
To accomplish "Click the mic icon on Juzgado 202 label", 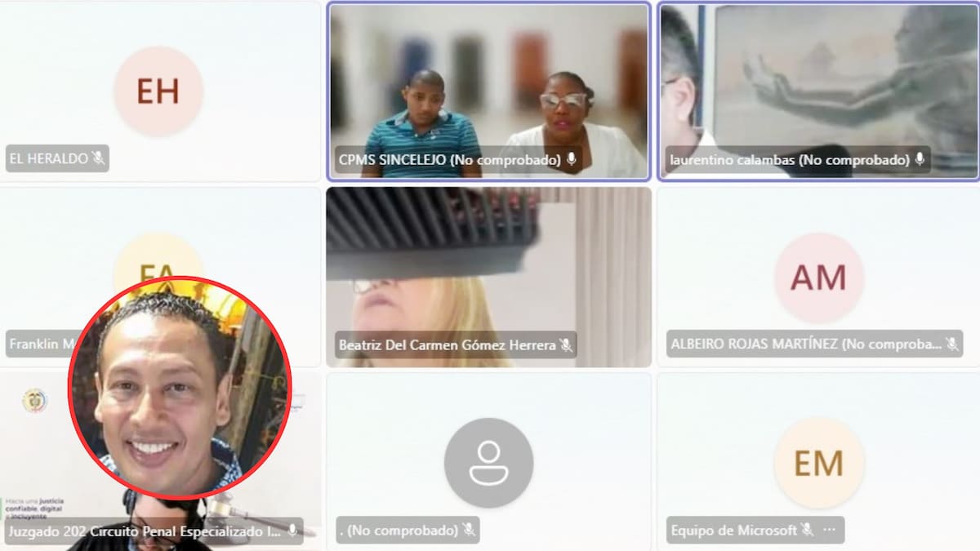I will click(x=292, y=531).
